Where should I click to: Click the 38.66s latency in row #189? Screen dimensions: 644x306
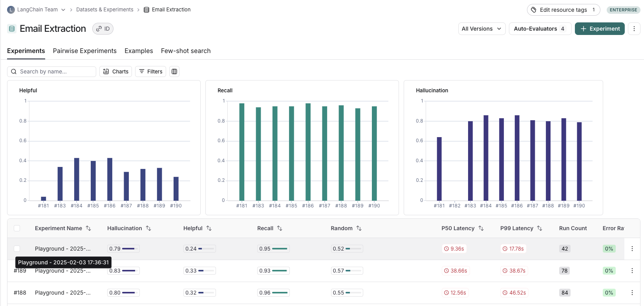[456, 271]
